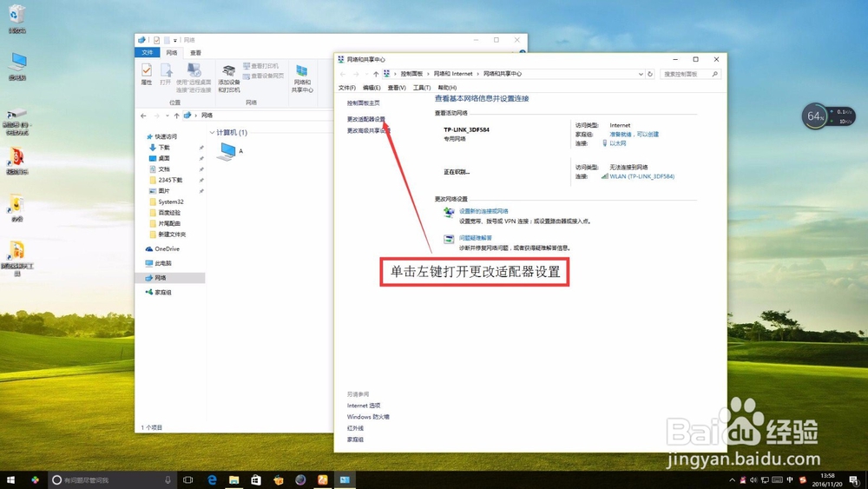Collapse 计算机 (1) group
This screenshot has width=868, height=489.
(212, 132)
